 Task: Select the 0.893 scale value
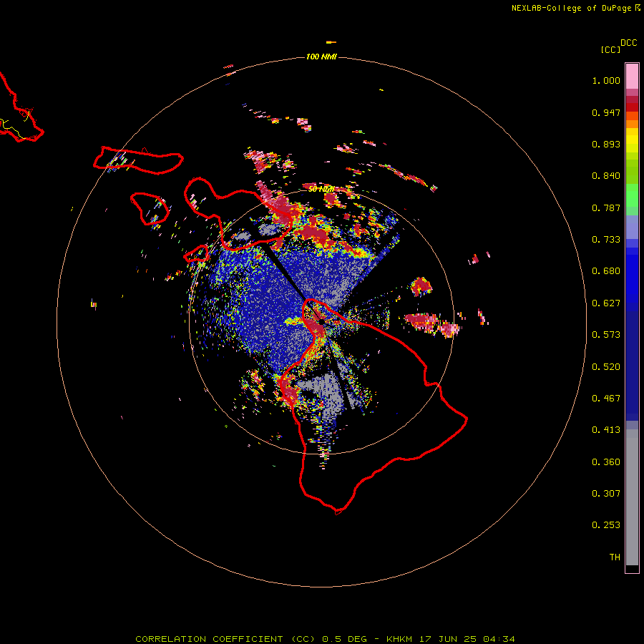[606, 144]
